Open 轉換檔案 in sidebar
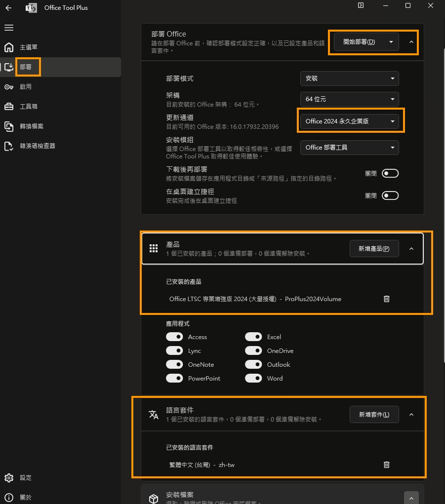The image size is (445, 504). coord(60,126)
